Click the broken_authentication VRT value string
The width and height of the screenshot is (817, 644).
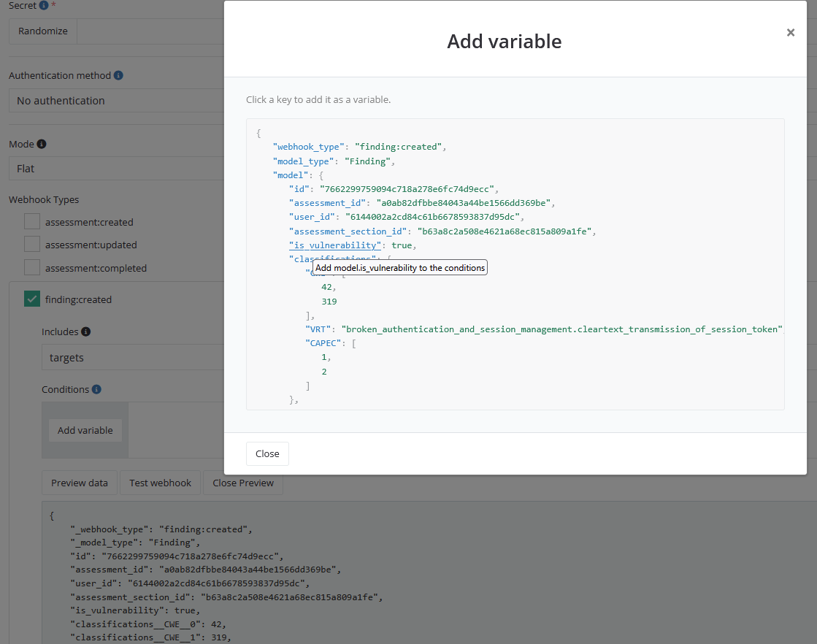pos(561,329)
